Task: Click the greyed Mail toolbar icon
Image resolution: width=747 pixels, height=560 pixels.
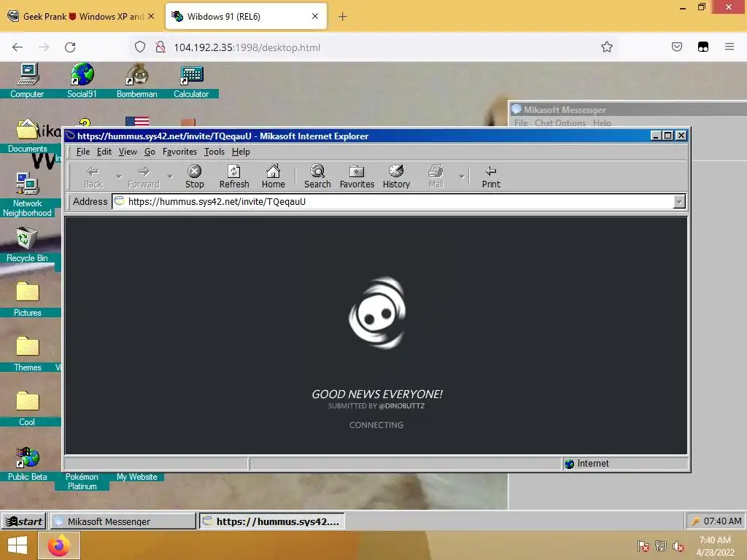Action: pos(436,176)
